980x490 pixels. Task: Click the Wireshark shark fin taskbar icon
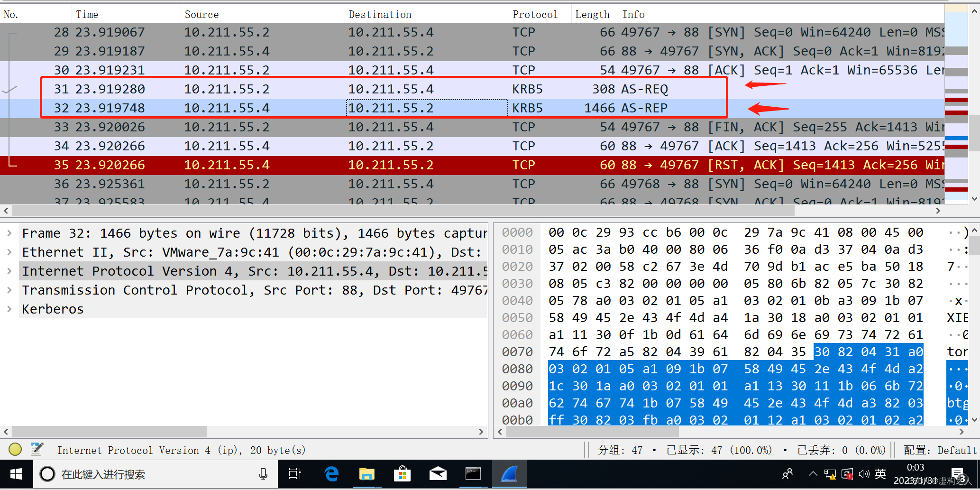tap(509, 474)
